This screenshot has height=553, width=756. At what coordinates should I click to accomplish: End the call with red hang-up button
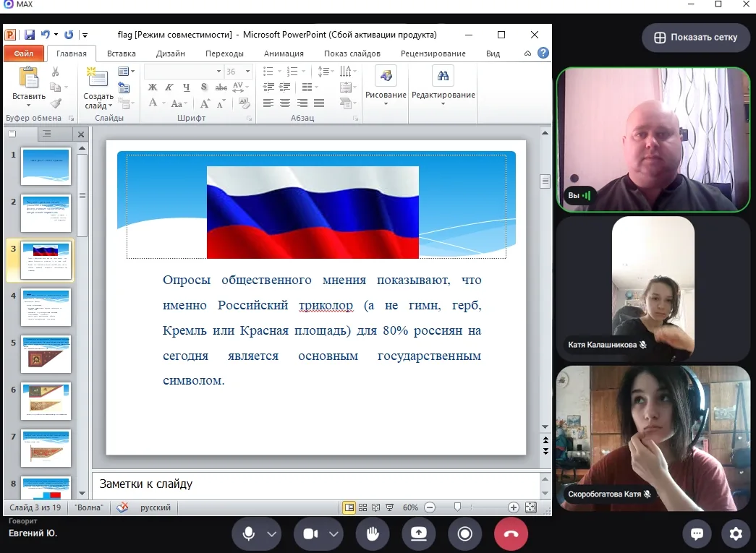point(511,533)
